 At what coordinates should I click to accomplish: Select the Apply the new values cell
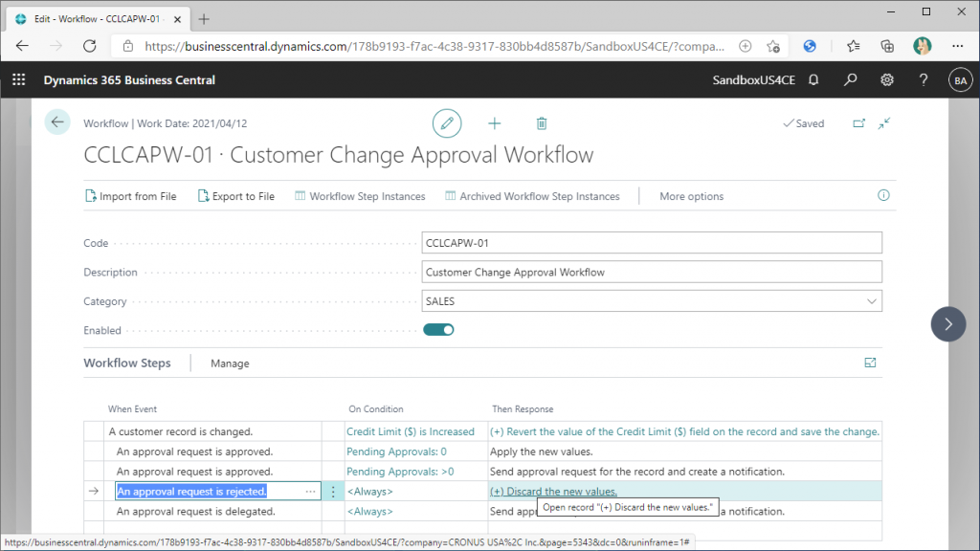pos(684,452)
